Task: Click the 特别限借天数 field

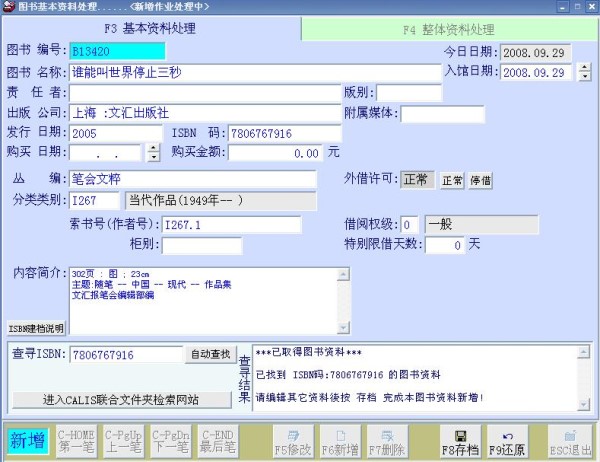Action: 445,245
